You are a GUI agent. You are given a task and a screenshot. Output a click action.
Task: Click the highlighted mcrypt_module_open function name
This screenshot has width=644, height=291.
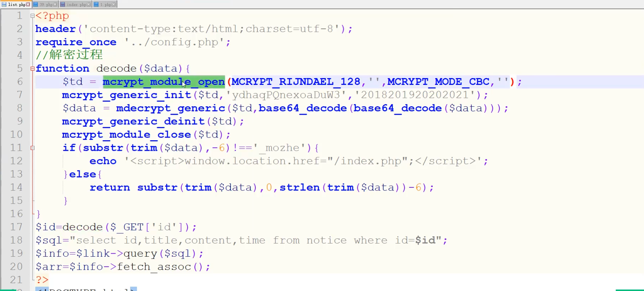164,82
